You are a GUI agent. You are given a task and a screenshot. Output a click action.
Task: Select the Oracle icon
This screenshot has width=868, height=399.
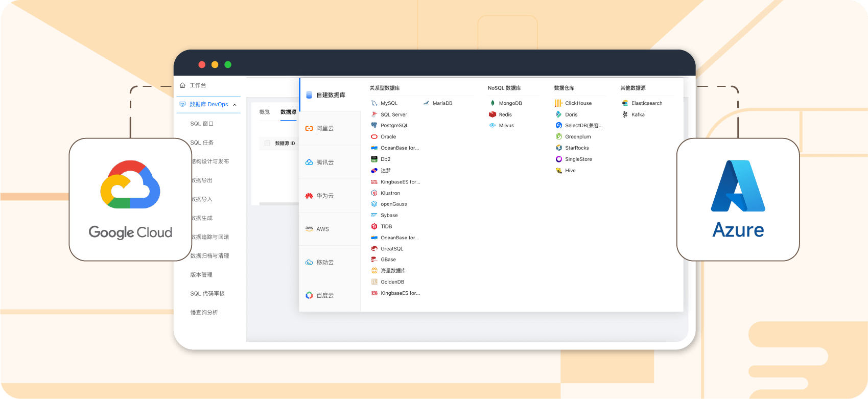[x=374, y=136]
